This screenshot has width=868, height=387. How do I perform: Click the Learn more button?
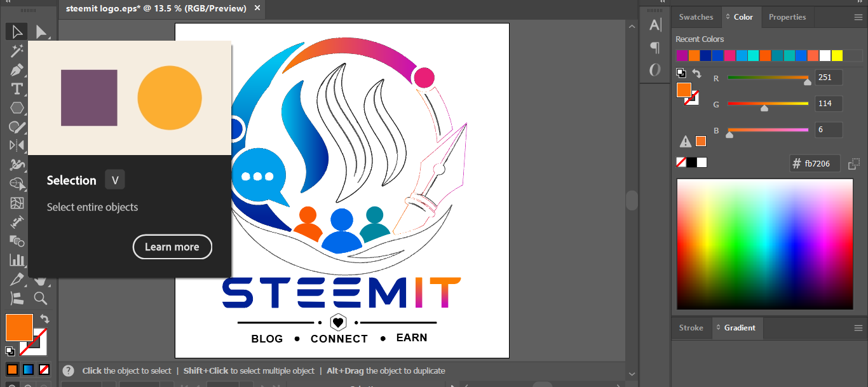click(172, 247)
